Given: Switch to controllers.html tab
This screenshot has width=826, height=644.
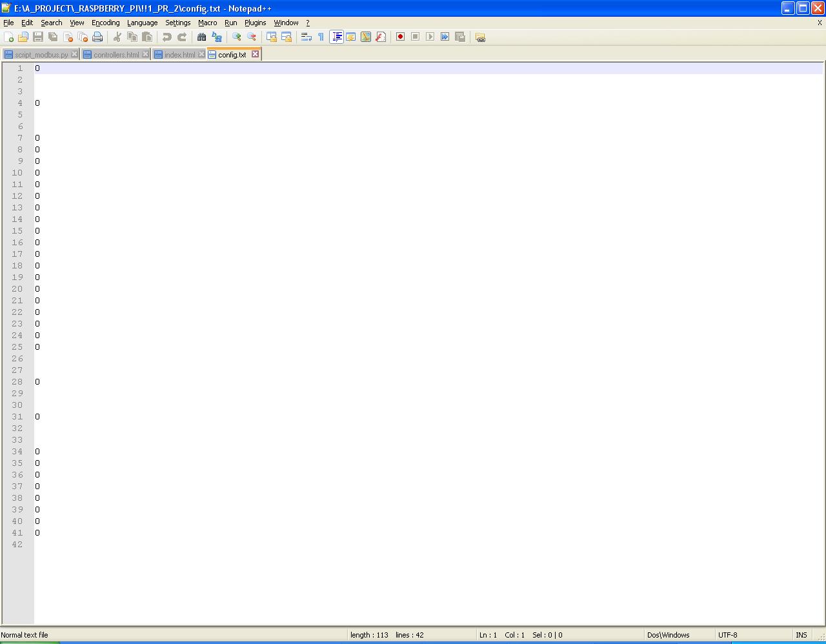Looking at the screenshot, I should pos(116,55).
